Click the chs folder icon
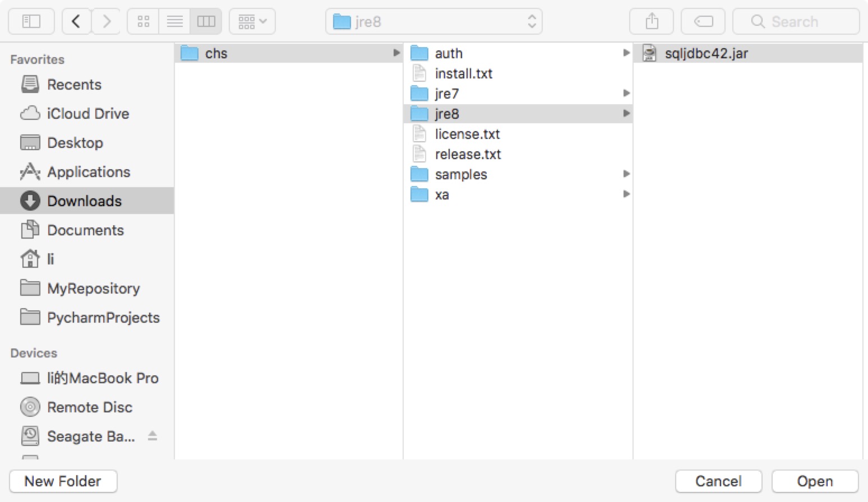 [190, 53]
